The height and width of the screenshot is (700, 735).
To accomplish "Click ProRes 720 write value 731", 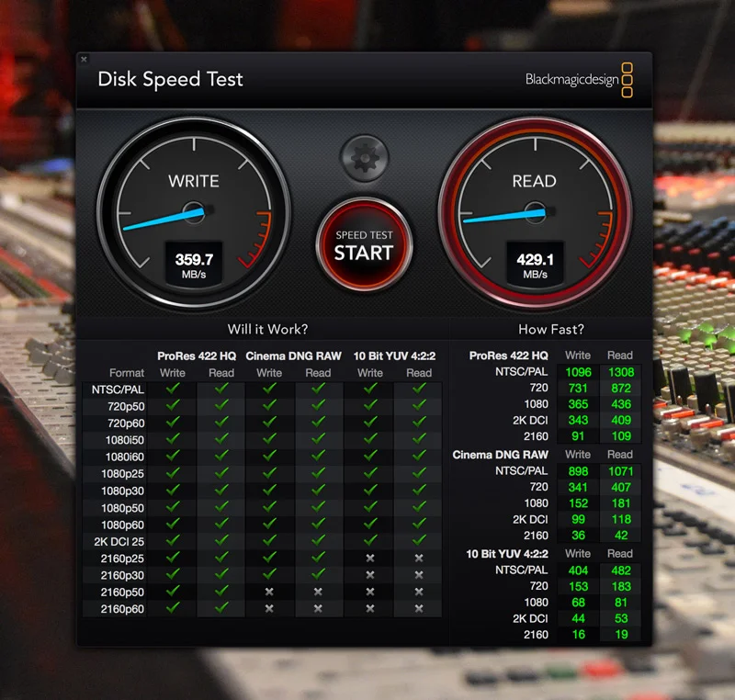I will coord(578,388).
